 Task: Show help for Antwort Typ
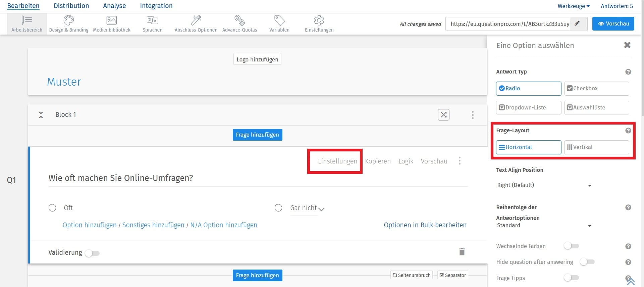(x=628, y=72)
